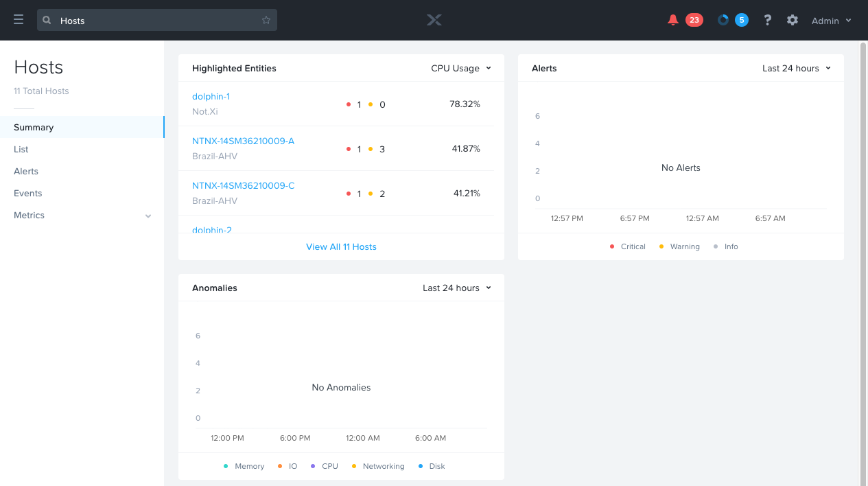The image size is (868, 486).
Task: Click warning count 3 for NTNX-14SM36210009-A
Action: 382,149
